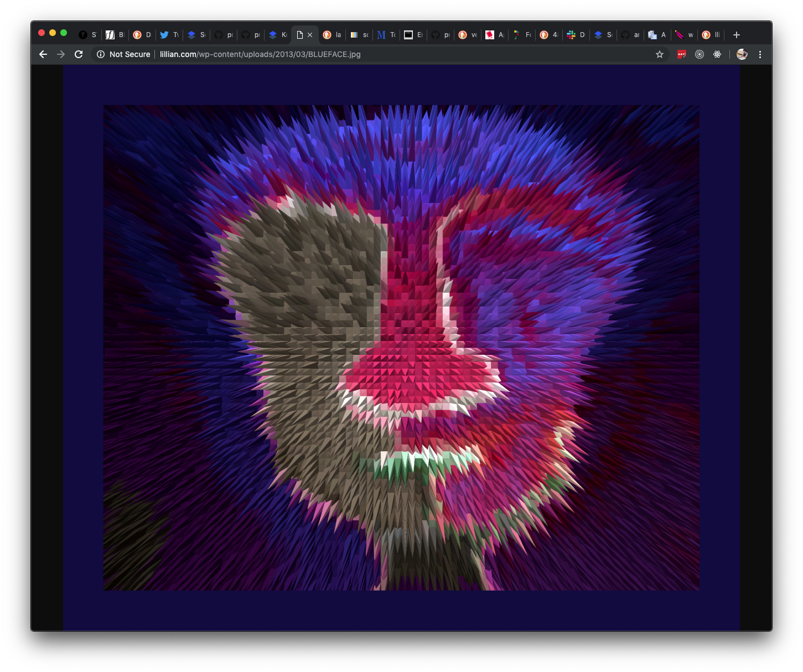Viewport: 803px width, 672px height.
Task: Switch to the Twitter bird tab
Action: click(x=169, y=35)
